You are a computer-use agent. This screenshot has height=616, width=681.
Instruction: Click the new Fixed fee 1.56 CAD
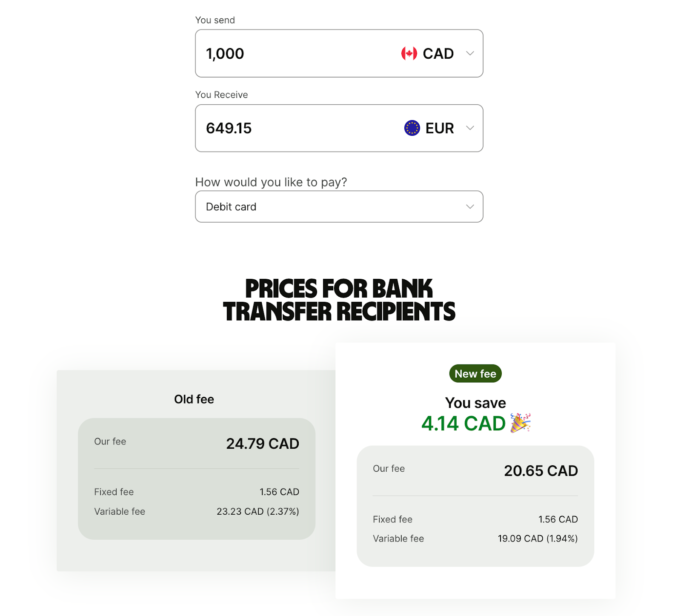[x=558, y=519]
